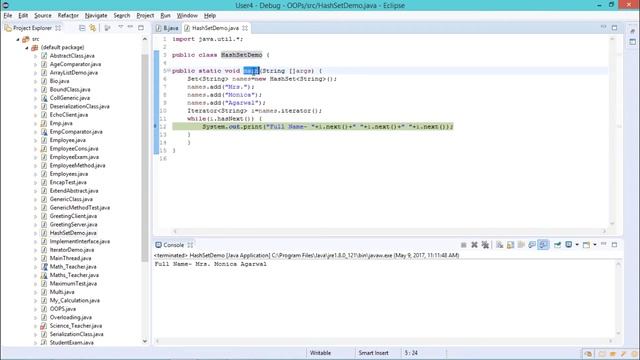
Task: Select IteratorDemo.java in Project Explorer
Action: pyautogui.click(x=71, y=250)
